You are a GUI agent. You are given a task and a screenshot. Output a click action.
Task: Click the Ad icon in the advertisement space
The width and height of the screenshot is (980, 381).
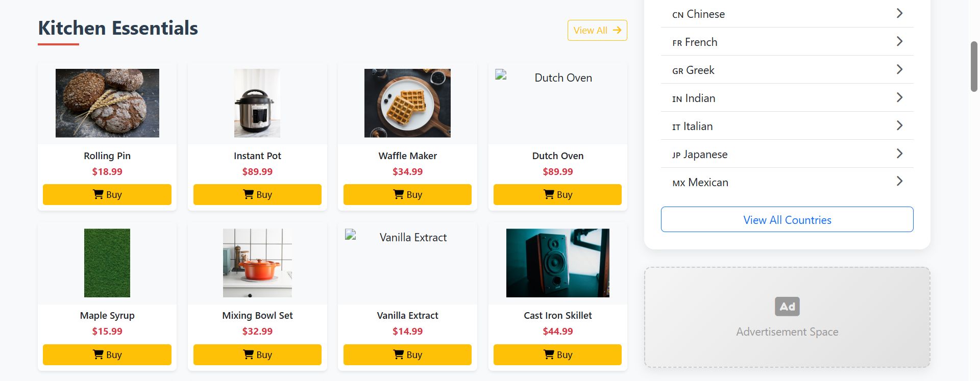tap(787, 307)
